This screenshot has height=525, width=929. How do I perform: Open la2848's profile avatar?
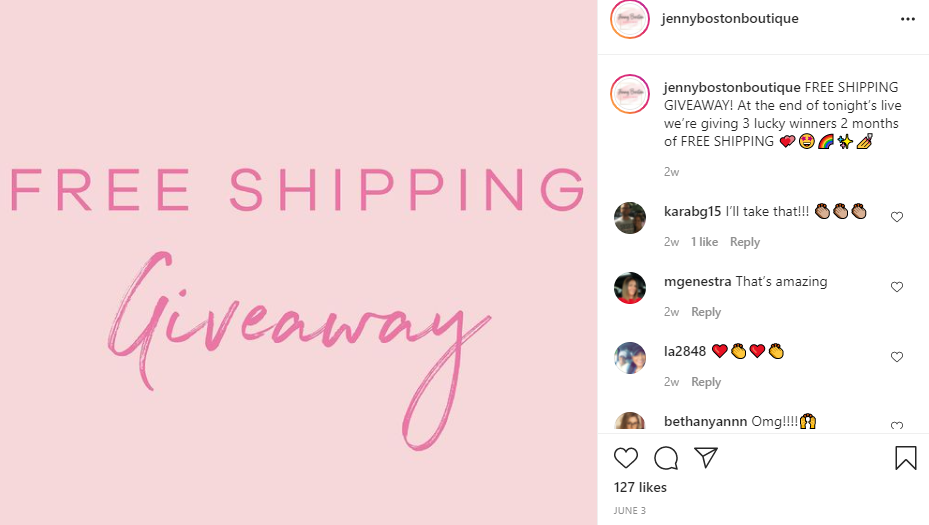pos(630,358)
